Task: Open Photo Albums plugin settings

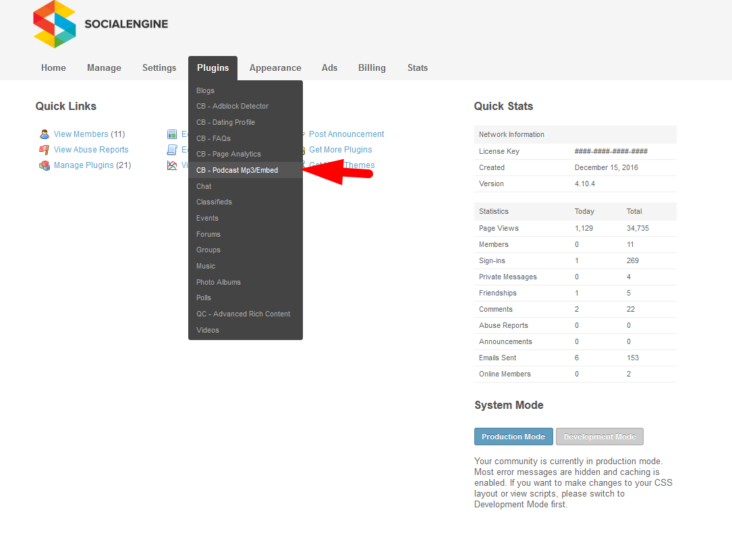Action: click(218, 282)
